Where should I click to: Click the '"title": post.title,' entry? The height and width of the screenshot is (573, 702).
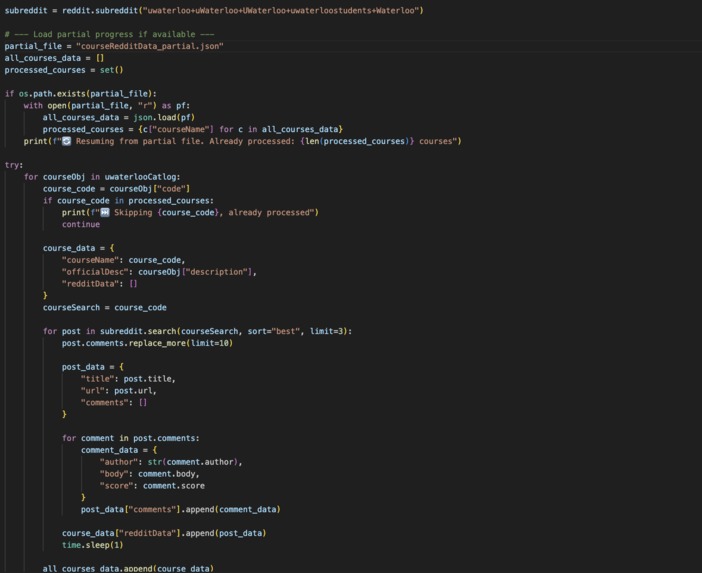pyautogui.click(x=128, y=379)
